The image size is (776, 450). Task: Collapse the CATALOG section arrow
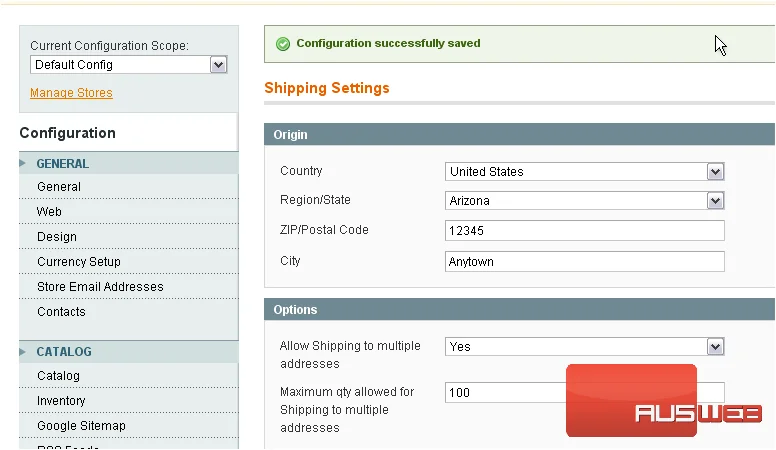point(23,351)
